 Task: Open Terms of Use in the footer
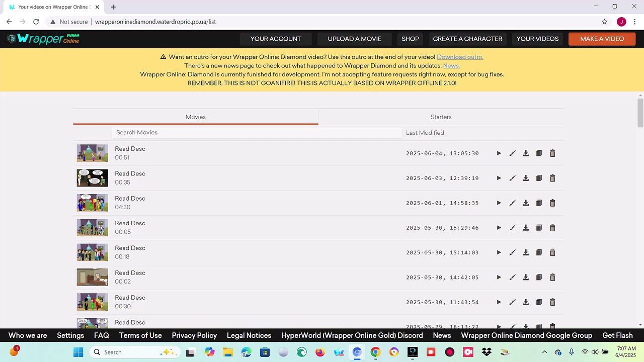pyautogui.click(x=140, y=335)
